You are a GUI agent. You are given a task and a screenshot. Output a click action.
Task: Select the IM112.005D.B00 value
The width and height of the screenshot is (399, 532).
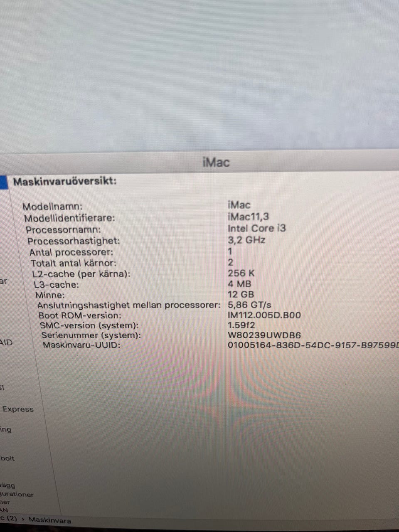coord(264,315)
